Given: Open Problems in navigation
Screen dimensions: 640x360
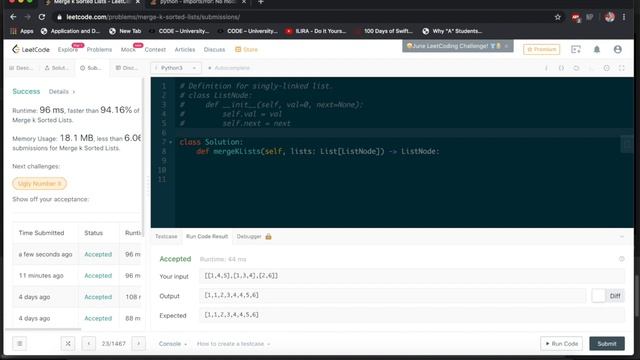Looking at the screenshot, I should tap(99, 49).
